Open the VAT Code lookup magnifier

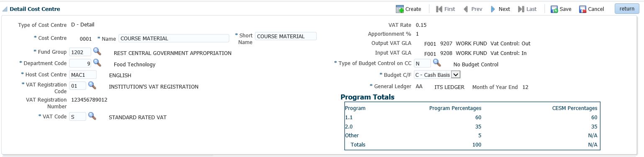92,116
